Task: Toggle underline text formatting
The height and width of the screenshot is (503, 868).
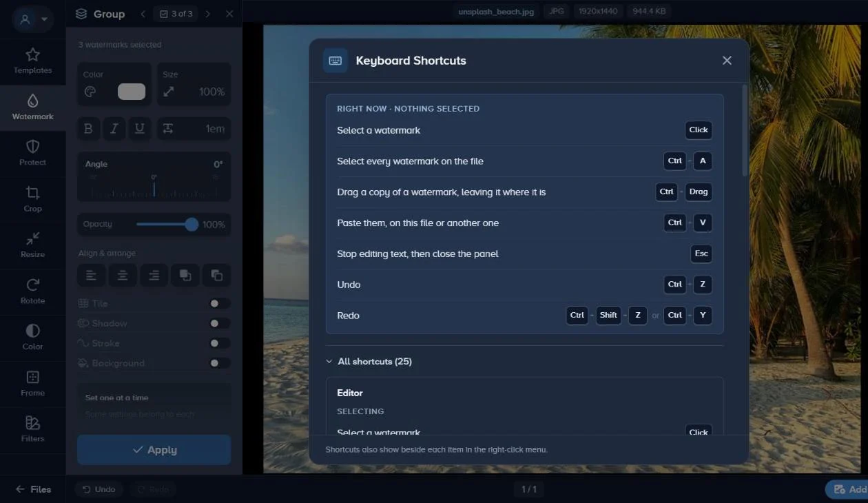Action: click(x=140, y=129)
